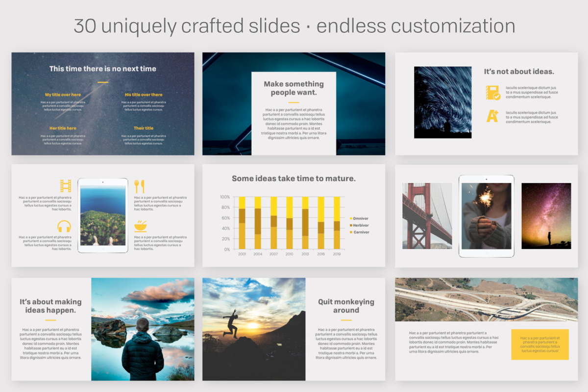Click the Carnivor legend entry
The image size is (588, 392).
[359, 232]
